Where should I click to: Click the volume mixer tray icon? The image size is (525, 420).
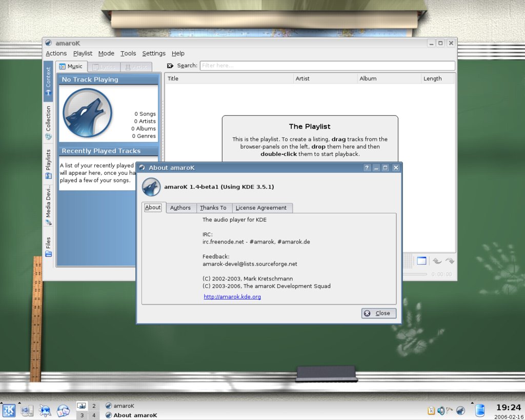point(441,411)
